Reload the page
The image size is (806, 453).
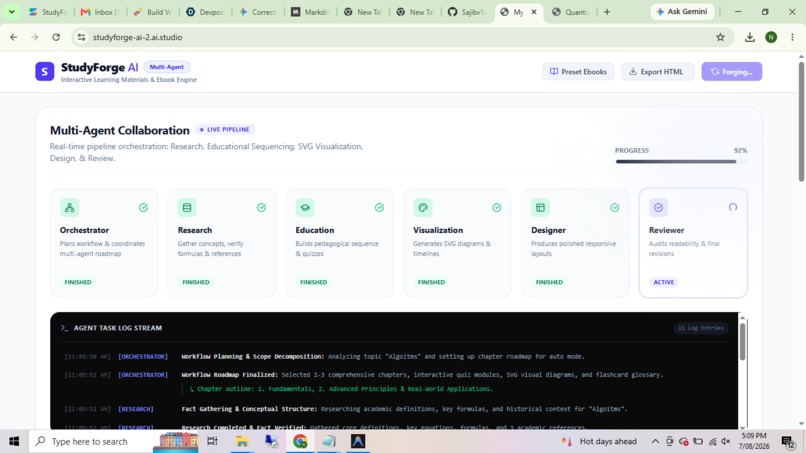pyautogui.click(x=56, y=37)
